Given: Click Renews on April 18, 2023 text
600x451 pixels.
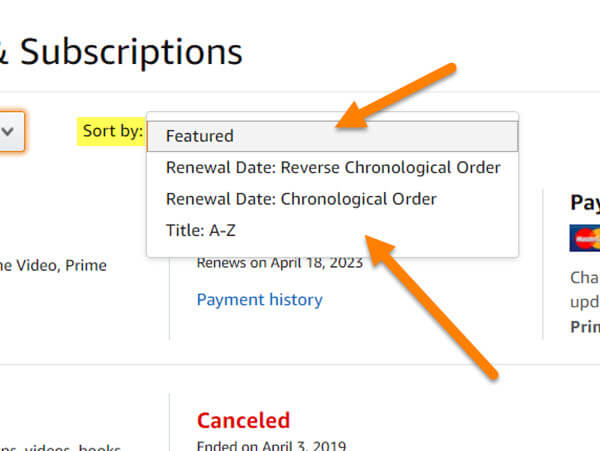Looking at the screenshot, I should (280, 263).
